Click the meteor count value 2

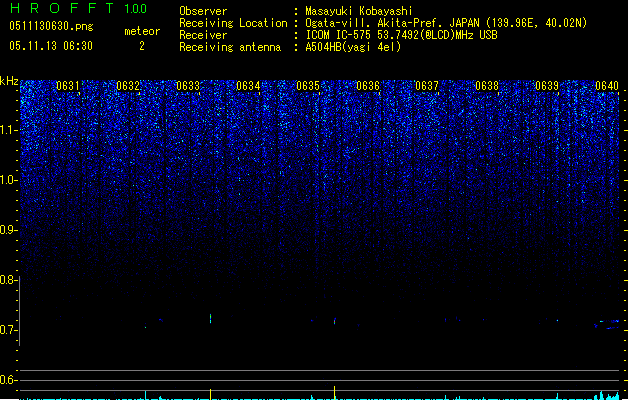click(x=142, y=46)
